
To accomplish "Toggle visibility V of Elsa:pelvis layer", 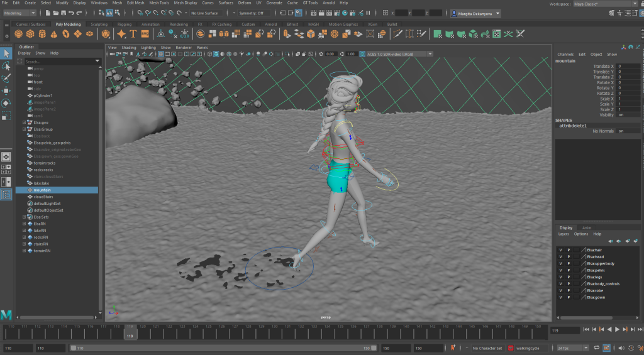I will pyautogui.click(x=560, y=270).
